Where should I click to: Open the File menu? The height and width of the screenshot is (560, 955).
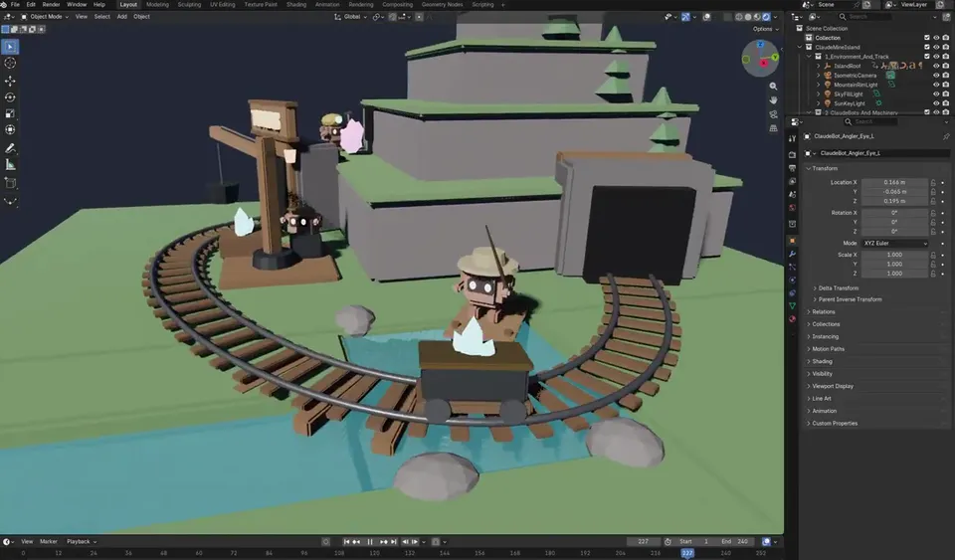click(x=15, y=4)
